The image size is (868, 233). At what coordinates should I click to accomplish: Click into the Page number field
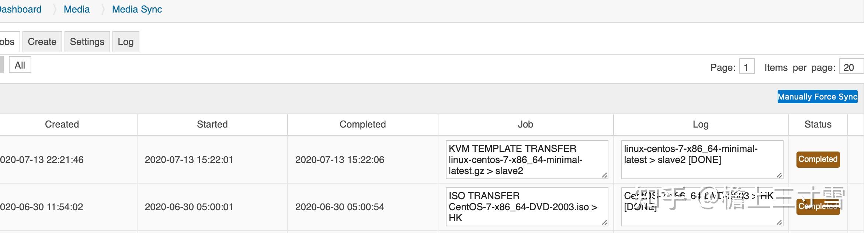(746, 67)
